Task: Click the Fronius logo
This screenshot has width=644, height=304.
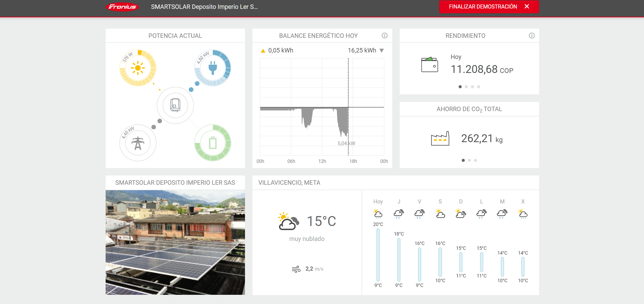Action: click(122, 7)
